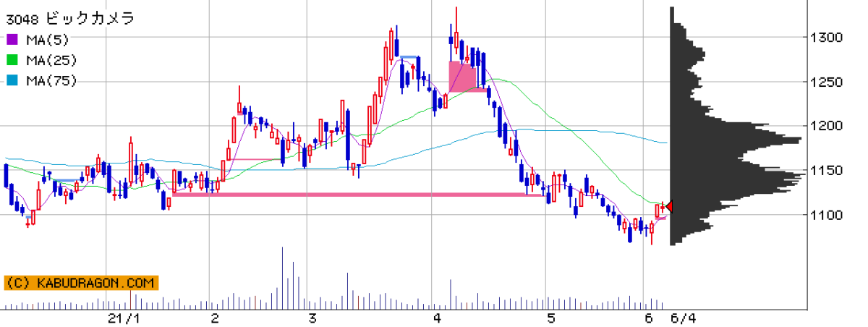
Task: Click the month 4 date axis label
Action: (x=437, y=318)
